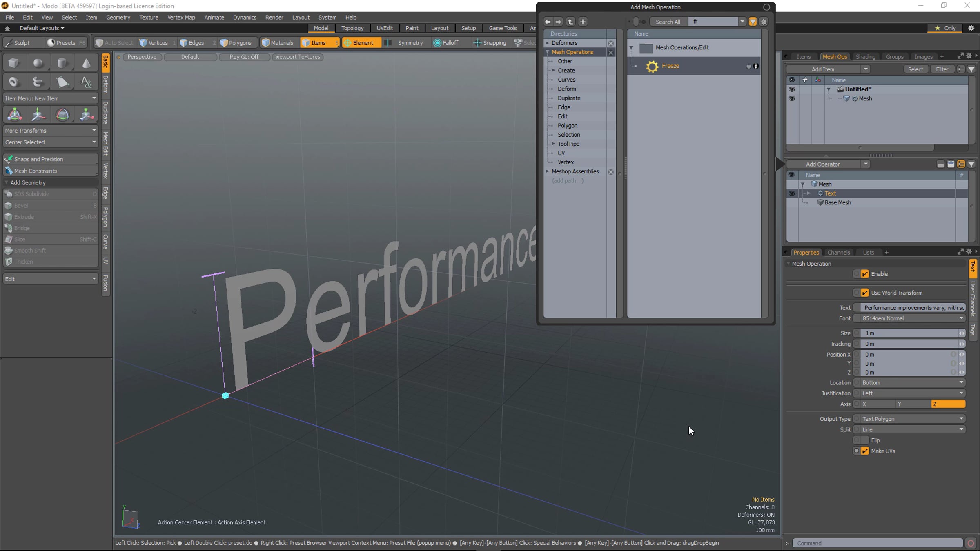
Task: Select the cone primitive tool icon
Action: pos(86,63)
